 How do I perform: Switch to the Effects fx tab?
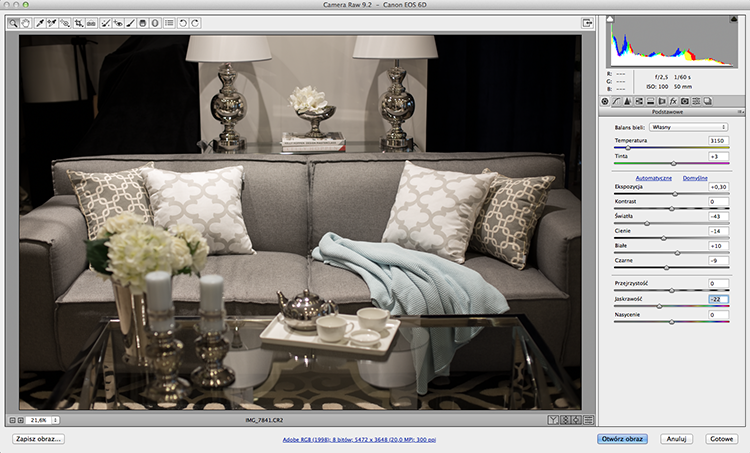(673, 101)
